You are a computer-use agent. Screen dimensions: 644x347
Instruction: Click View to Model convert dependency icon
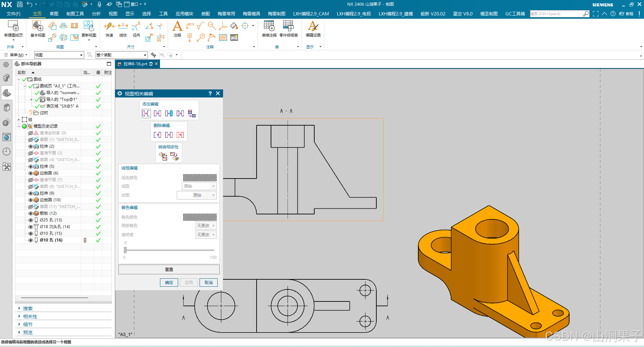coord(174,156)
